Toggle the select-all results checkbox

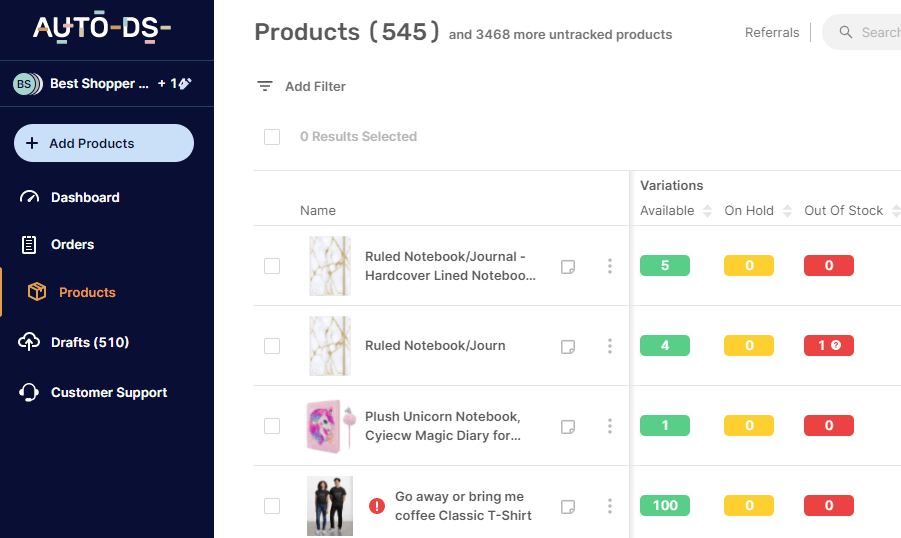coord(272,137)
